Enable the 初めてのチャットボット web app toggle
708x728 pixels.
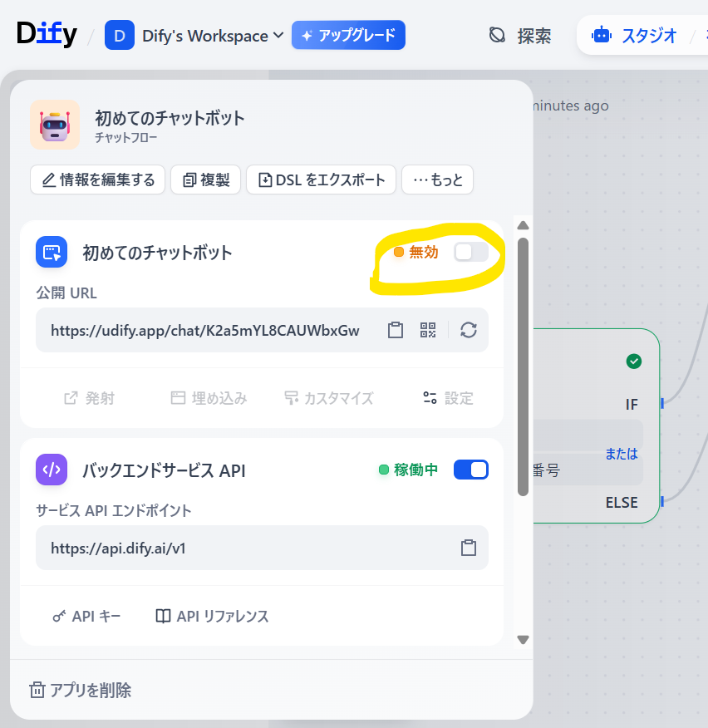(471, 252)
